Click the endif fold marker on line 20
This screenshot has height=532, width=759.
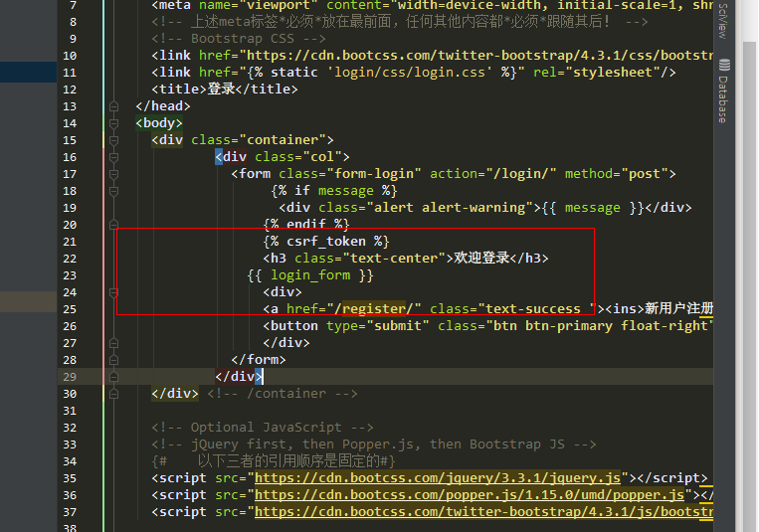click(113, 225)
